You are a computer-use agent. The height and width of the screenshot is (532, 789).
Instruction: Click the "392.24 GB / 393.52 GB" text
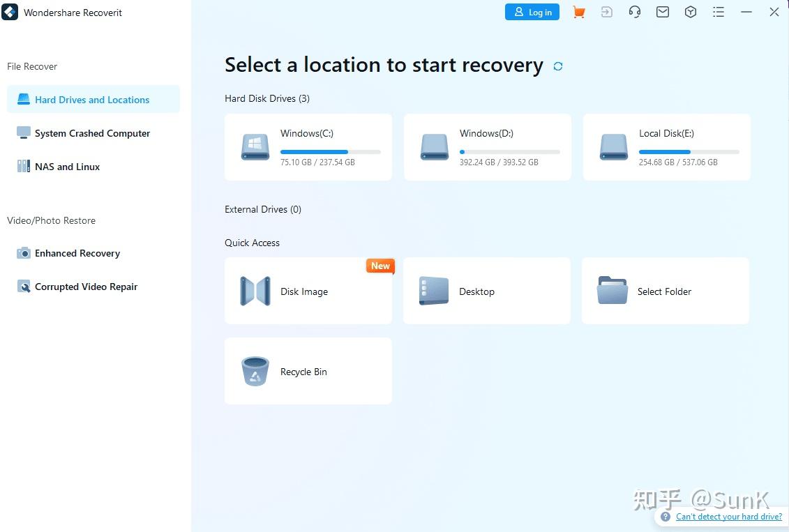pos(499,162)
